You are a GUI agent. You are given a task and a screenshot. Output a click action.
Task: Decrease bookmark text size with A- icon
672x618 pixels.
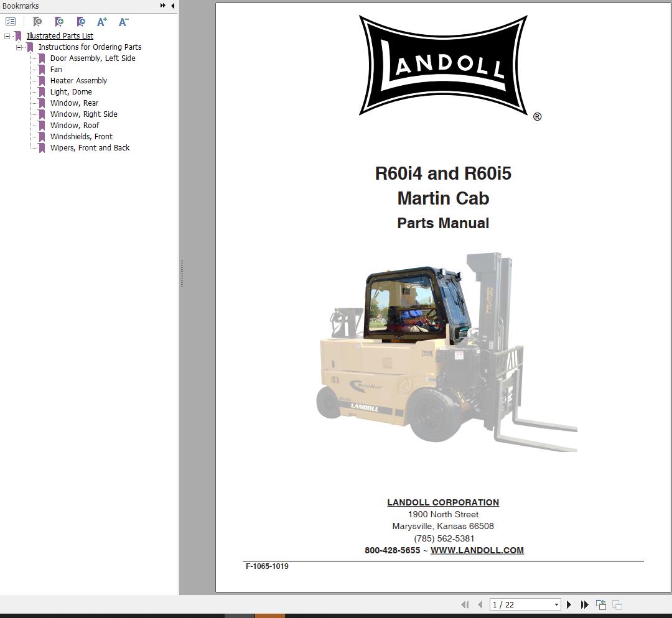(123, 22)
